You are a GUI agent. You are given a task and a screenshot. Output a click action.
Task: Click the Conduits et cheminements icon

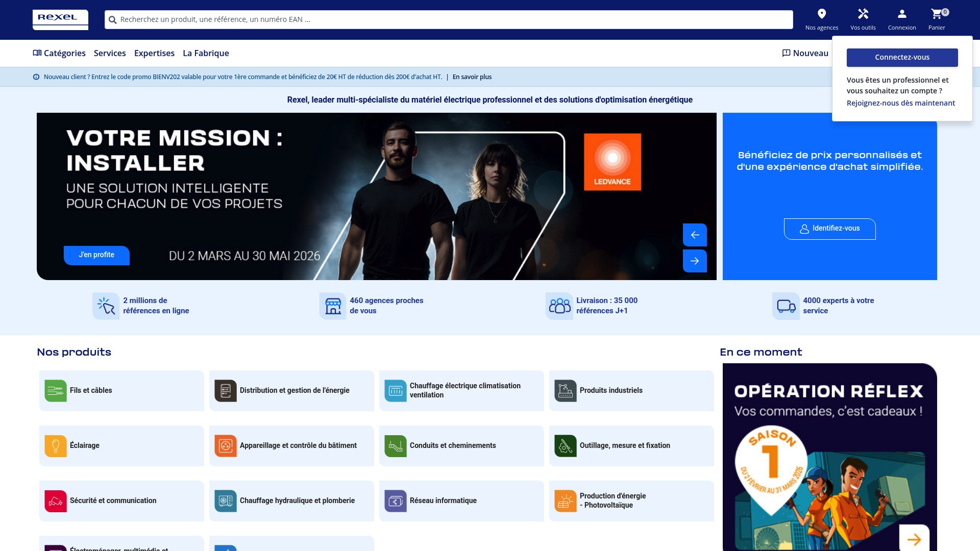tap(396, 446)
